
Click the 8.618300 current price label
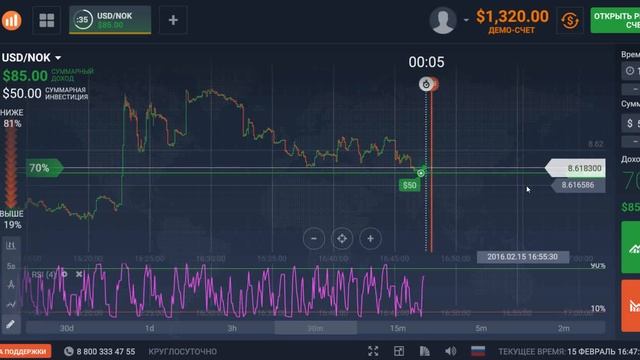576,168
